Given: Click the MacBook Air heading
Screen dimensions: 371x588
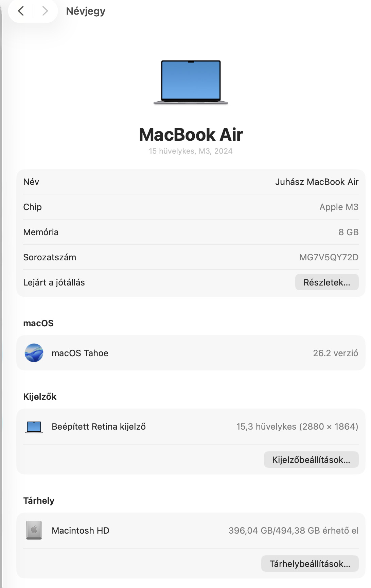Looking at the screenshot, I should tap(191, 135).
